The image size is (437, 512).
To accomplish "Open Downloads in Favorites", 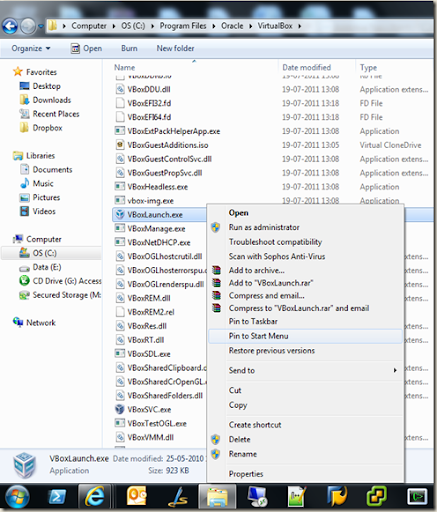I will [52, 100].
